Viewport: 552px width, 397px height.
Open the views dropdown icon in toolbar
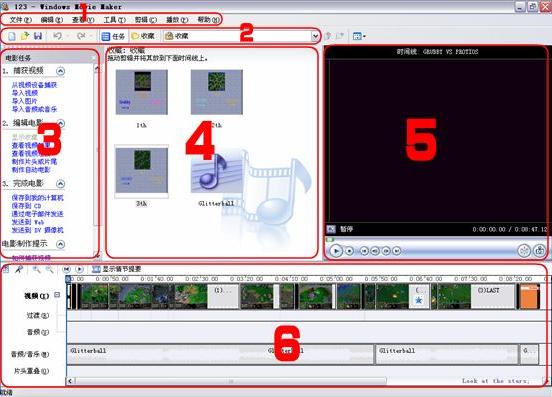(x=359, y=36)
